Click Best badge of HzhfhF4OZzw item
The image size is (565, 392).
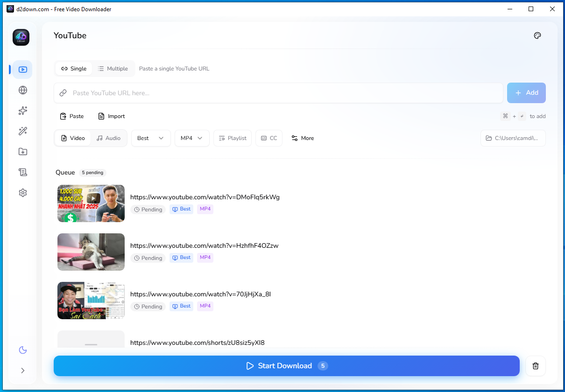click(x=181, y=258)
